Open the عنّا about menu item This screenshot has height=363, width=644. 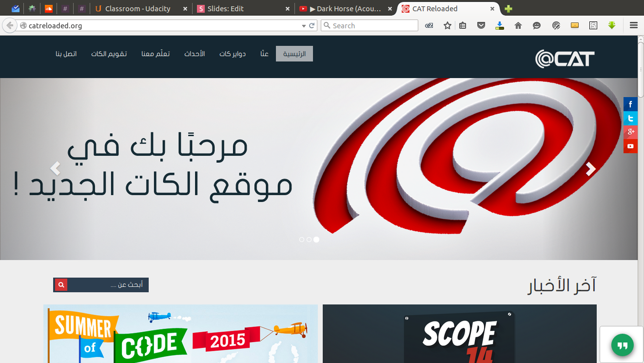[x=264, y=54]
